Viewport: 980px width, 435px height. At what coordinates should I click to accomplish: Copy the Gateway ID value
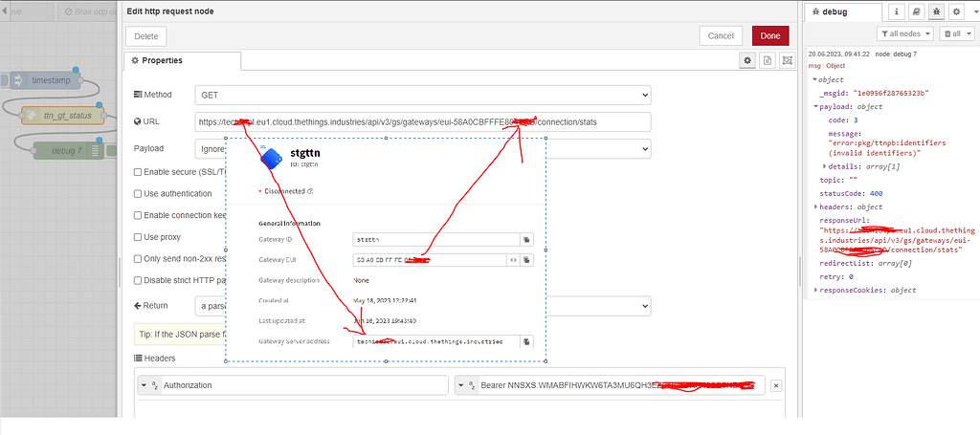pyautogui.click(x=526, y=239)
